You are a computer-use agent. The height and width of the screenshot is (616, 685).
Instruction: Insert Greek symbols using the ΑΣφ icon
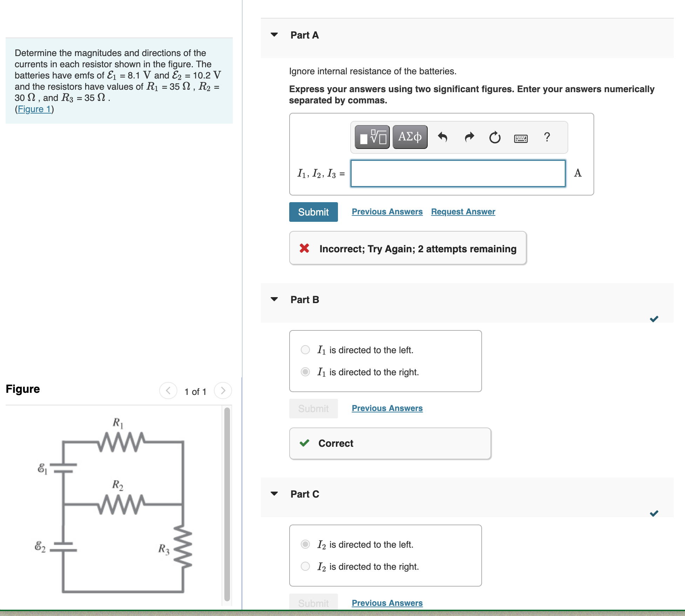point(409,137)
